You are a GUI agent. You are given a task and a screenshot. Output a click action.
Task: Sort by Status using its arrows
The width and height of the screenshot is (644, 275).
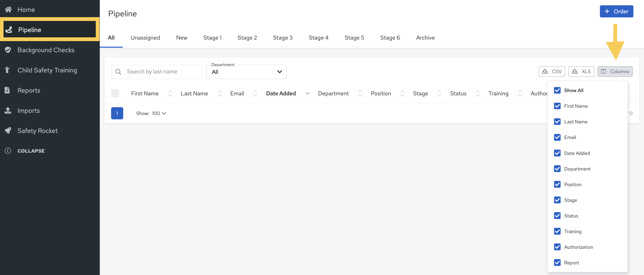pyautogui.click(x=478, y=94)
